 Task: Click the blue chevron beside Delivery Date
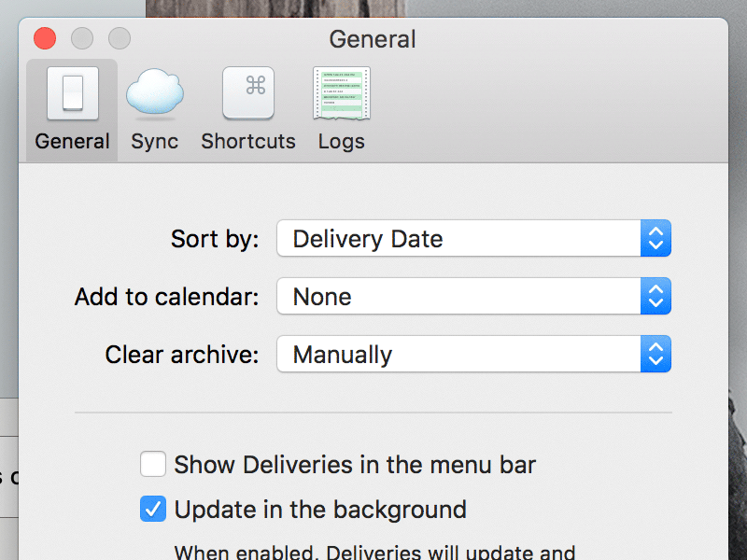point(656,238)
